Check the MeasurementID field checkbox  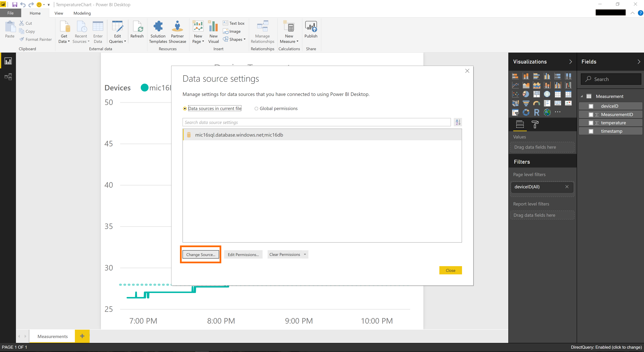591,115
